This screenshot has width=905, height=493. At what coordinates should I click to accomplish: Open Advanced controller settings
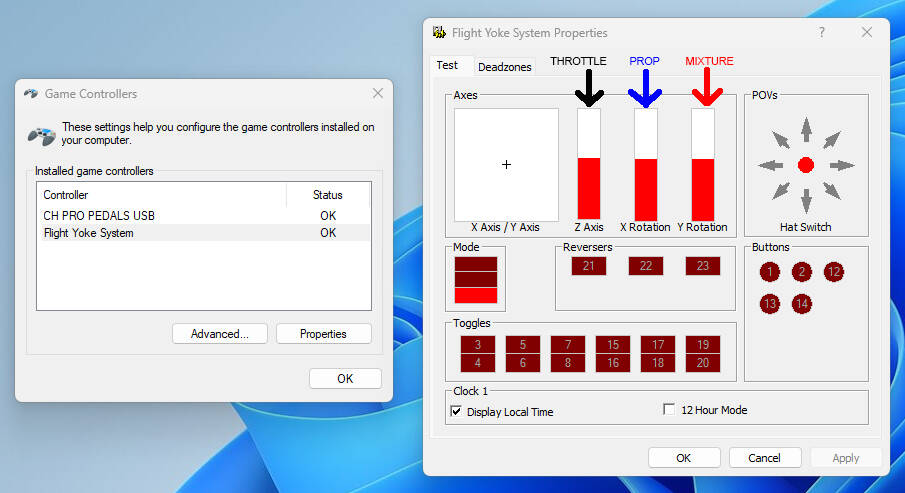[219, 334]
